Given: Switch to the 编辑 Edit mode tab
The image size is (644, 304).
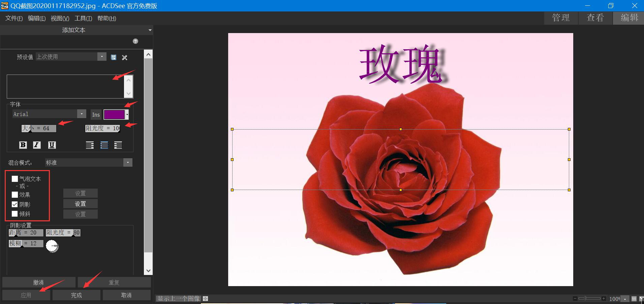Looking at the screenshot, I should coord(629,18).
